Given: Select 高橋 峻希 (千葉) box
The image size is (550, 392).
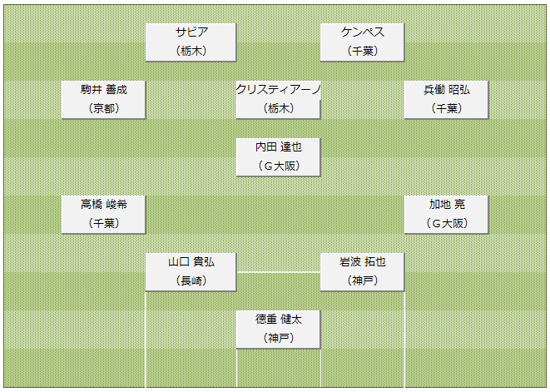Looking at the screenshot, I should click(x=103, y=215).
